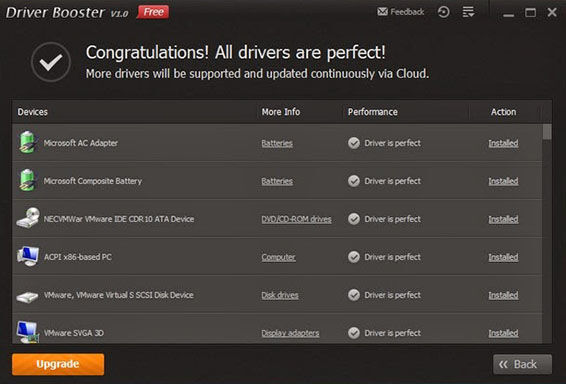
Task: Open the Display adapters link
Action: [x=290, y=333]
